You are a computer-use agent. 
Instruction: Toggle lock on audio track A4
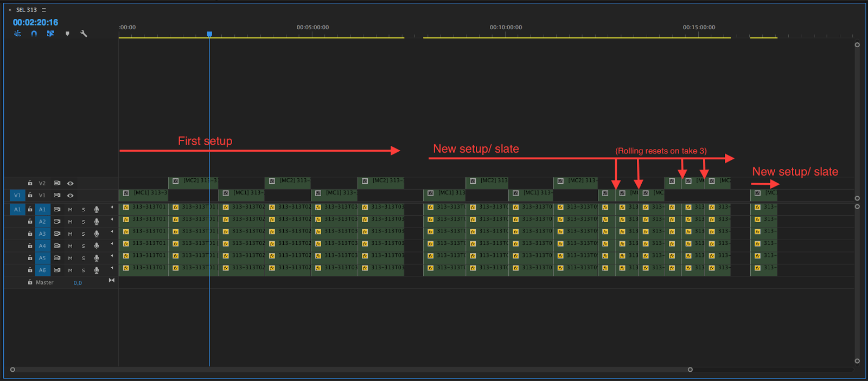click(30, 246)
